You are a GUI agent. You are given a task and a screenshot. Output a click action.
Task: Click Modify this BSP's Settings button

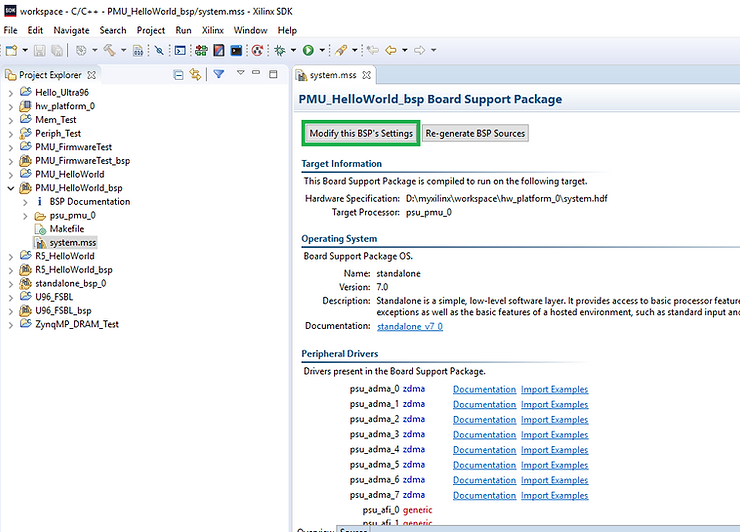coord(360,134)
